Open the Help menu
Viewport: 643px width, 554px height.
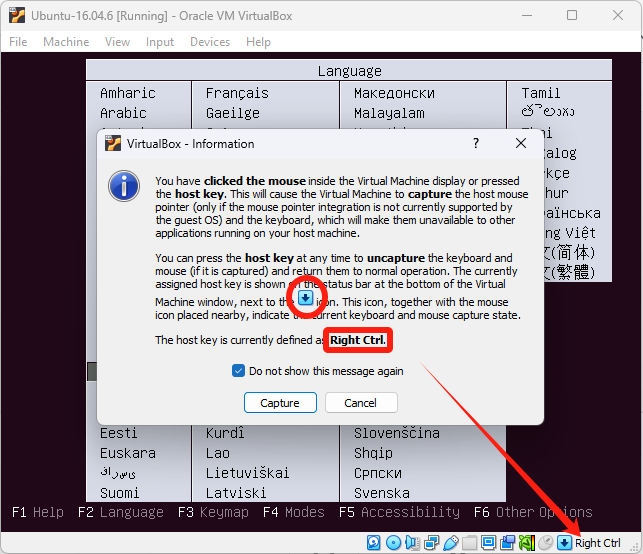258,42
